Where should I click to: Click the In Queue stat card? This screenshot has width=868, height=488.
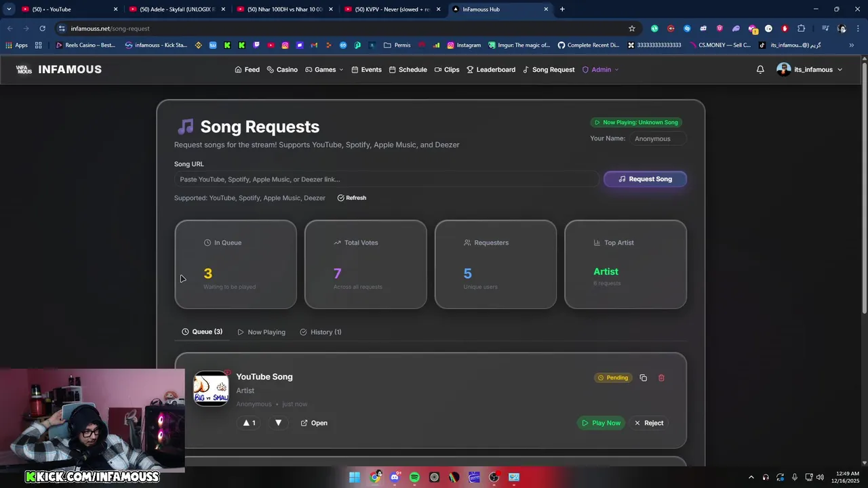[x=235, y=264]
